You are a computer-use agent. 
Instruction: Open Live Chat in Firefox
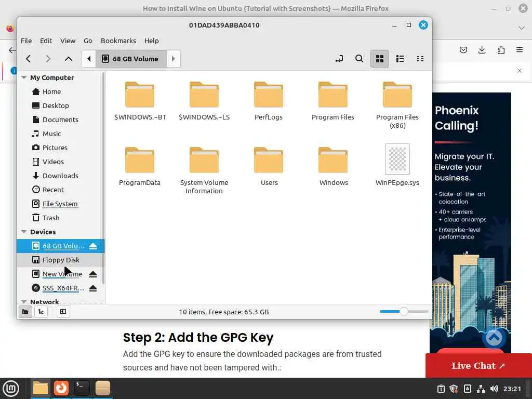[478, 366]
